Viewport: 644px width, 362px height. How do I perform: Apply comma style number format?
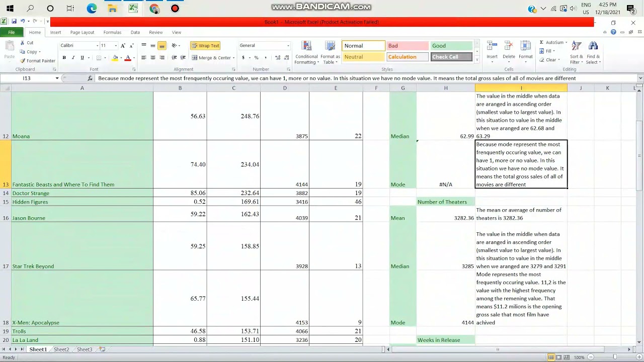[x=265, y=58]
